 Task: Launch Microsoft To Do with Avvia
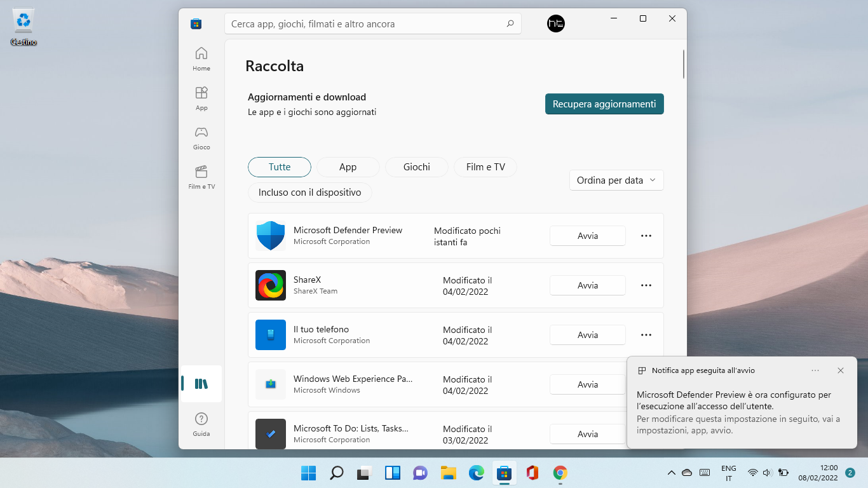(588, 434)
